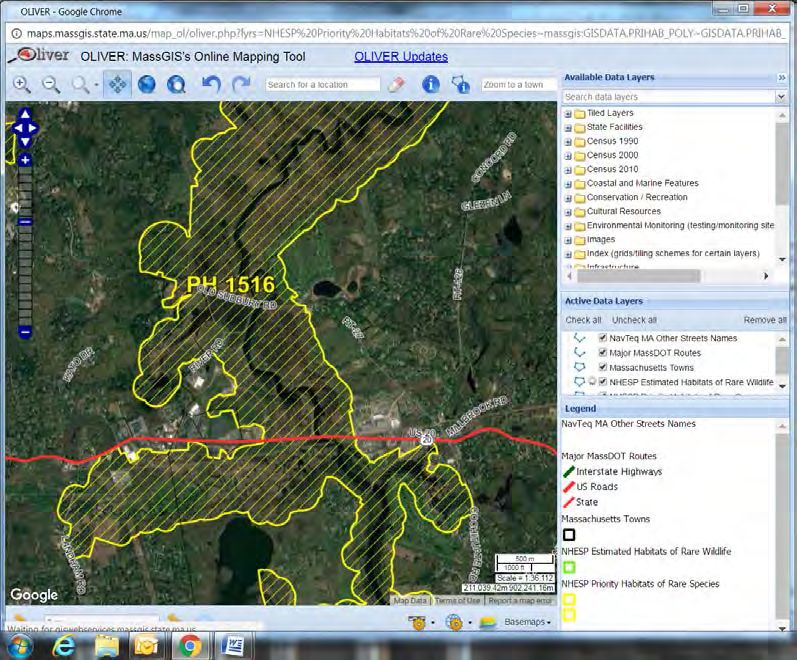Screen dimensions: 797x660
Task: Click the eraser clear icon
Action: pyautogui.click(x=396, y=84)
